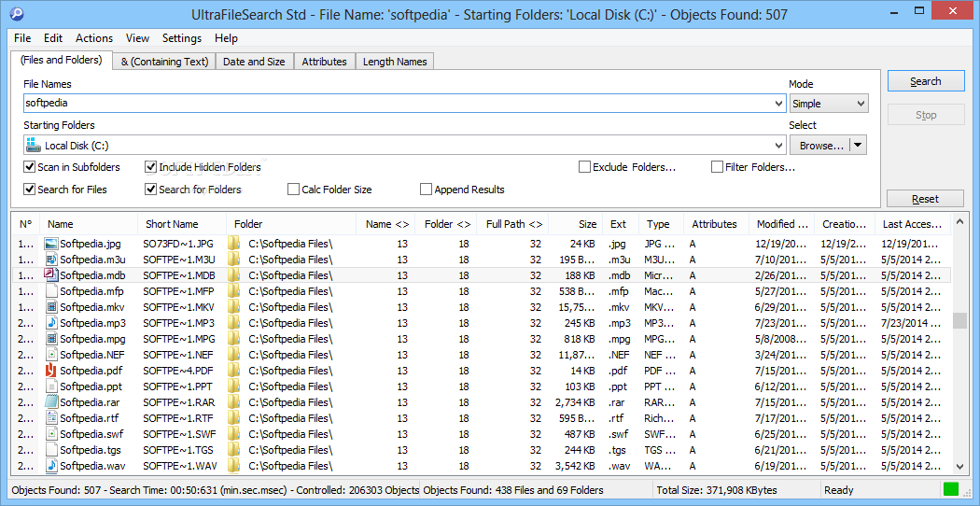Open the File menu

(x=22, y=38)
